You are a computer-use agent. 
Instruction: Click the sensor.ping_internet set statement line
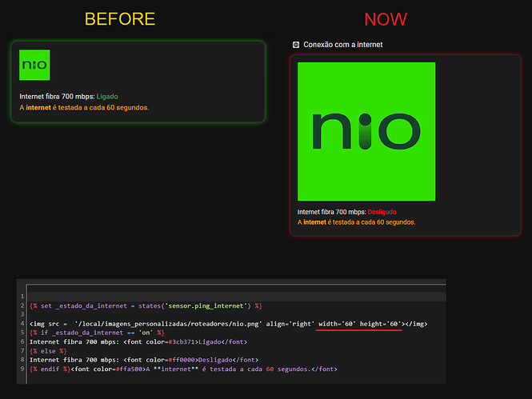point(146,305)
